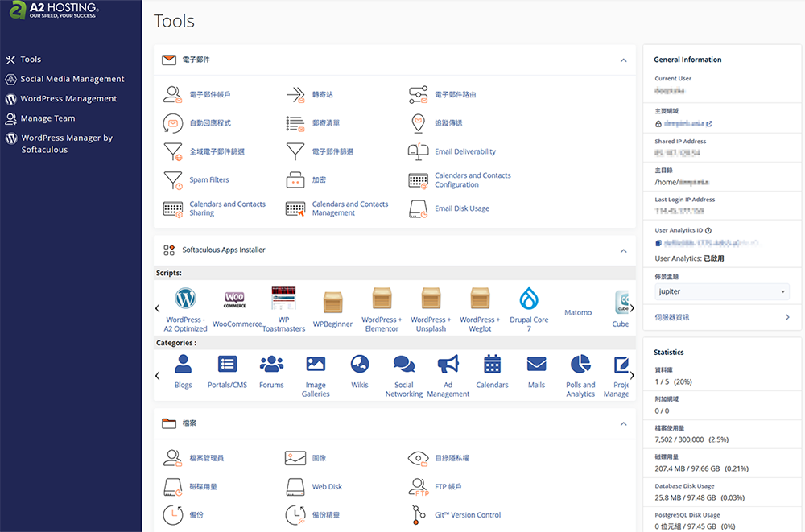Collapse the Softaculous Apps Installer section
Viewport: 805px width, 532px height.
[623, 250]
